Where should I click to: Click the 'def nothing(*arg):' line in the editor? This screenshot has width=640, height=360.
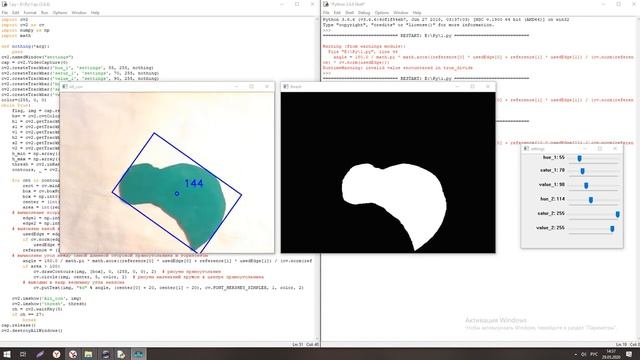25,46
